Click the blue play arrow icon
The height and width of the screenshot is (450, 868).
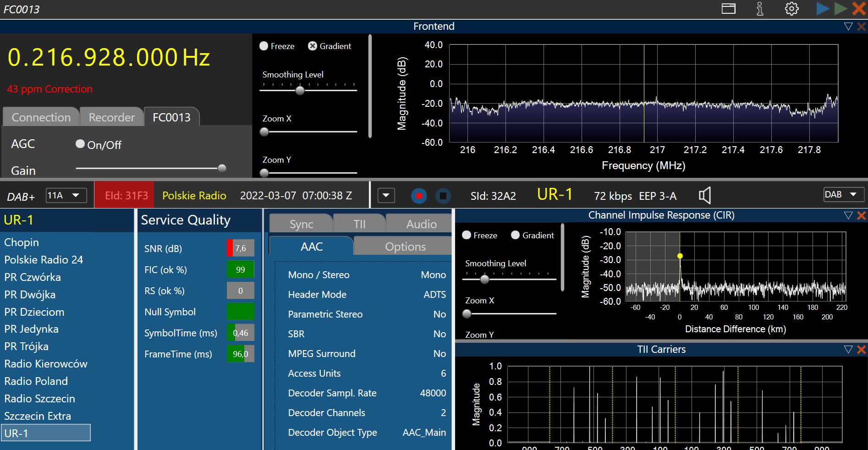click(x=823, y=9)
